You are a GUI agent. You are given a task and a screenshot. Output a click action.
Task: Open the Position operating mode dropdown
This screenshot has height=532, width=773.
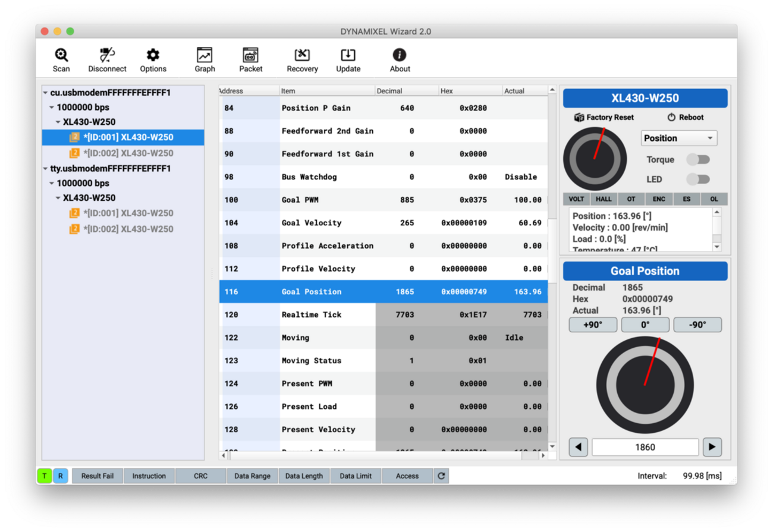coord(678,138)
